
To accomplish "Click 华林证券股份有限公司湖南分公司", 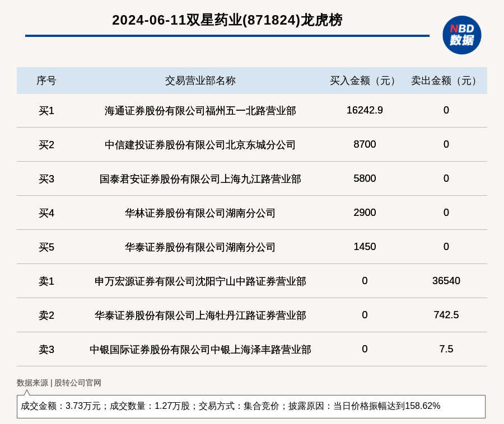I will pos(200,213).
